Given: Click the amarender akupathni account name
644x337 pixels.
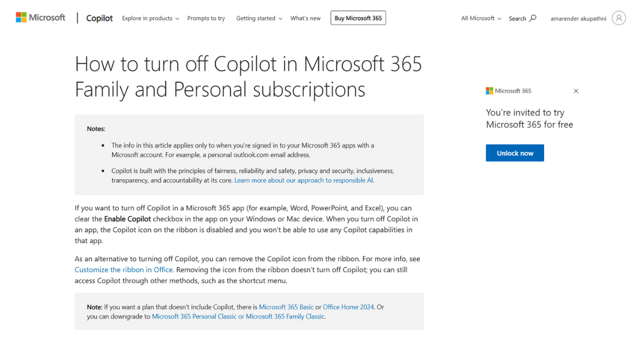Looking at the screenshot, I should click(578, 18).
